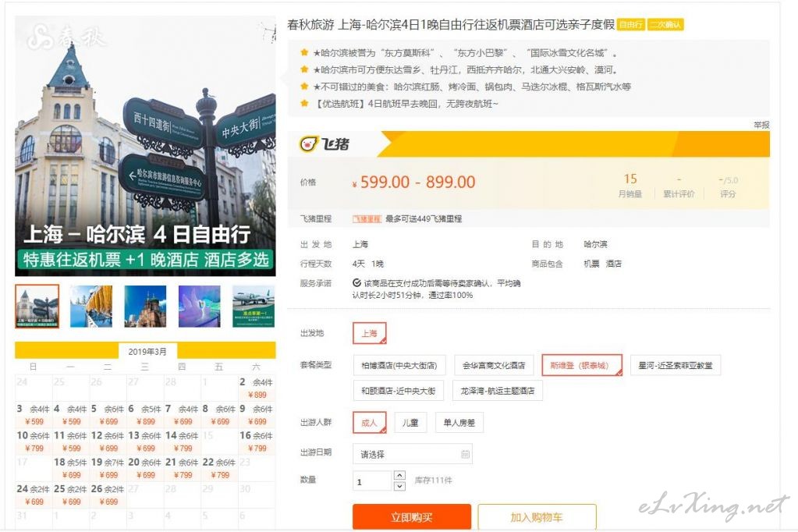Pick calendar date 20 priced ¥699
The width and height of the screenshot is (798, 532).
[145, 468]
